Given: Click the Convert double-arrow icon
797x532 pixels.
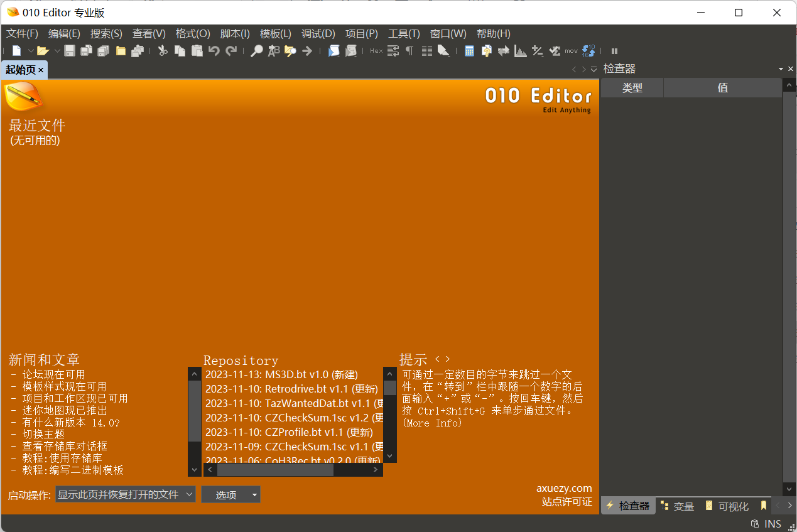Looking at the screenshot, I should click(x=503, y=51).
